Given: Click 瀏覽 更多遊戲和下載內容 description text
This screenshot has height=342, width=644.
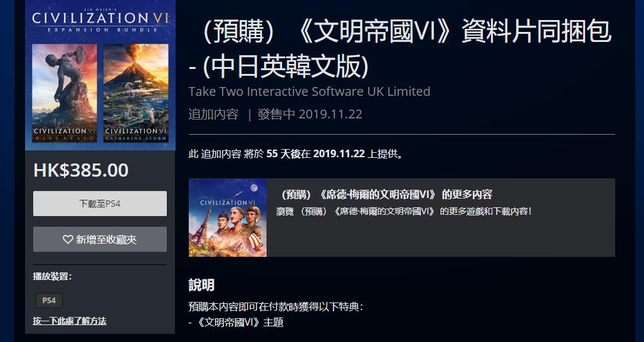Looking at the screenshot, I should point(404,212).
